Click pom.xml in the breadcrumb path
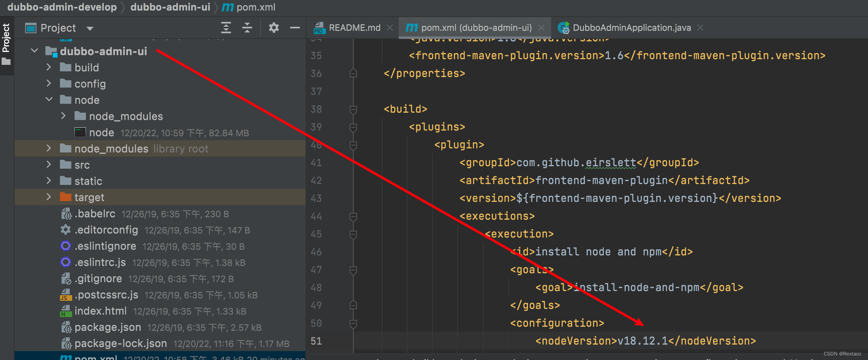Viewport: 868px width, 360px height. [x=256, y=7]
